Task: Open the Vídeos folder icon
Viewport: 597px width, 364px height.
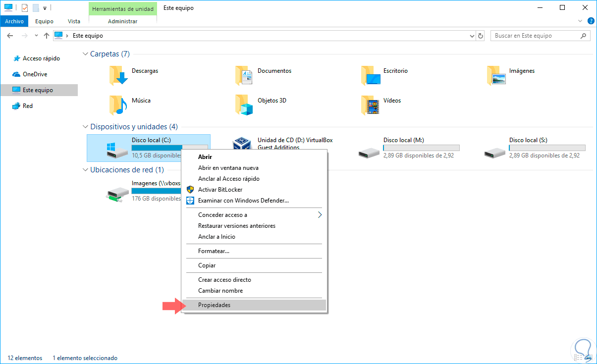Action: pos(371,105)
